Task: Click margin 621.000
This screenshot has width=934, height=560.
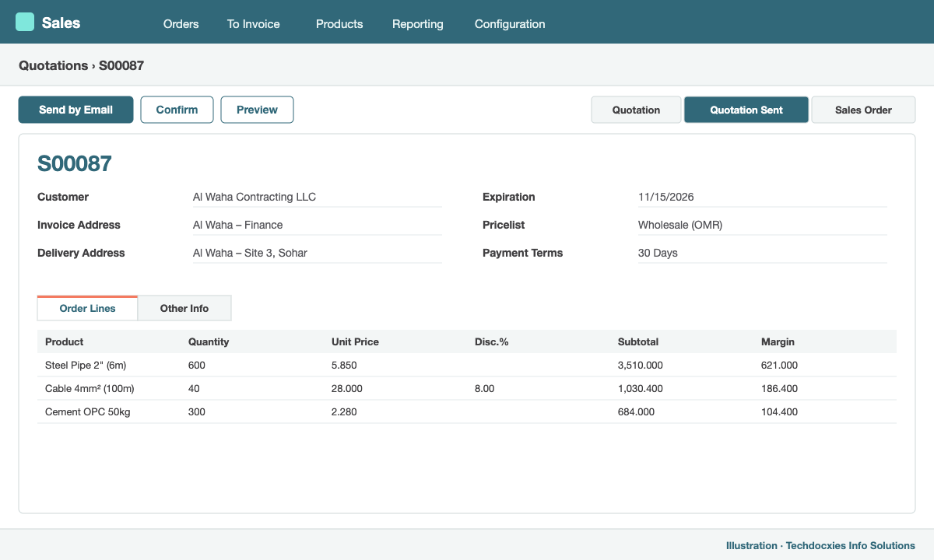Action: pyautogui.click(x=779, y=365)
